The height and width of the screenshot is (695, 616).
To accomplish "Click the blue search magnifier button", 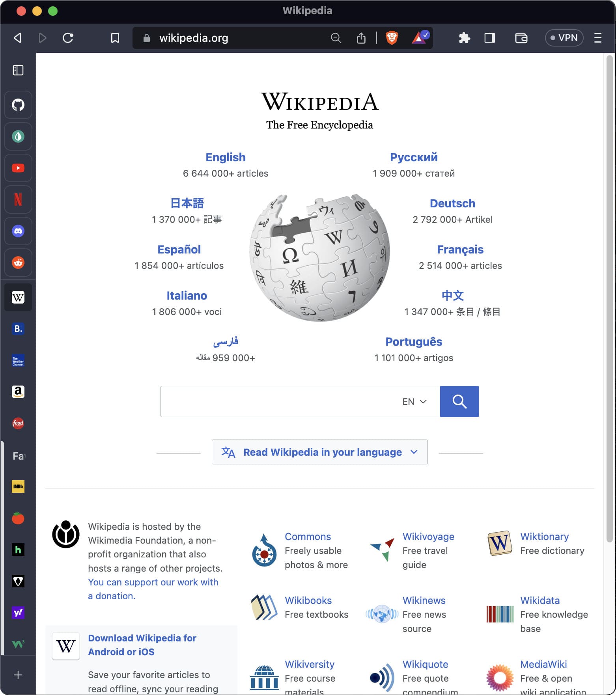I will (459, 401).
